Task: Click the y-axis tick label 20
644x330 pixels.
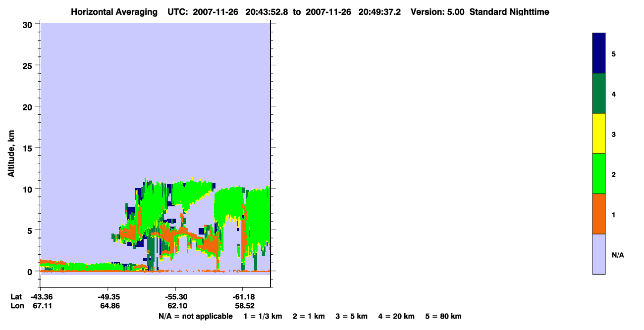Action: pyautogui.click(x=29, y=106)
